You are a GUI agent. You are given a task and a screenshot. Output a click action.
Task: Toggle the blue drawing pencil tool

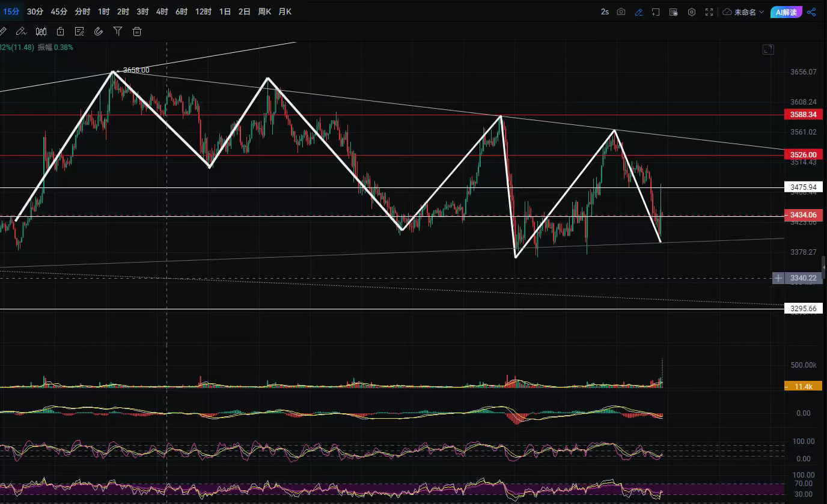639,12
